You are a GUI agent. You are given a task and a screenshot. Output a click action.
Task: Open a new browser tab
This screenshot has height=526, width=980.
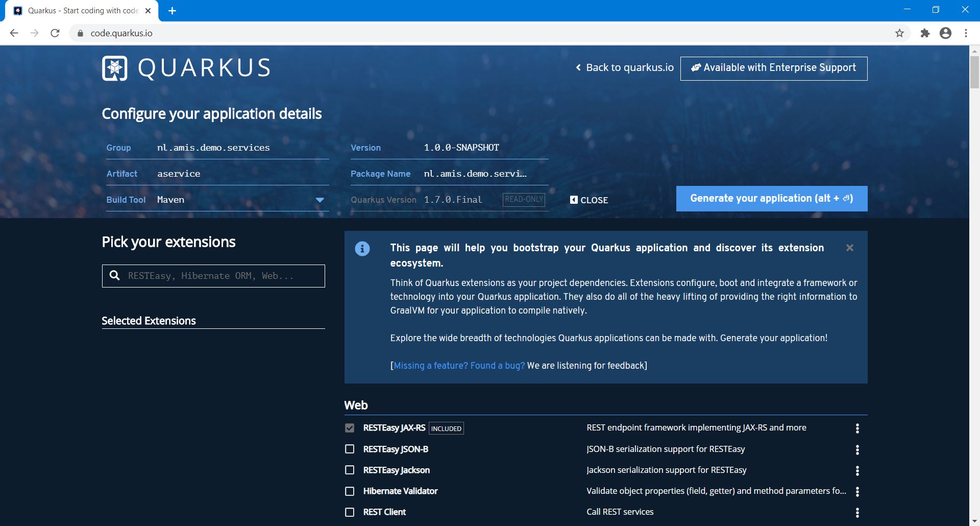coord(173,11)
